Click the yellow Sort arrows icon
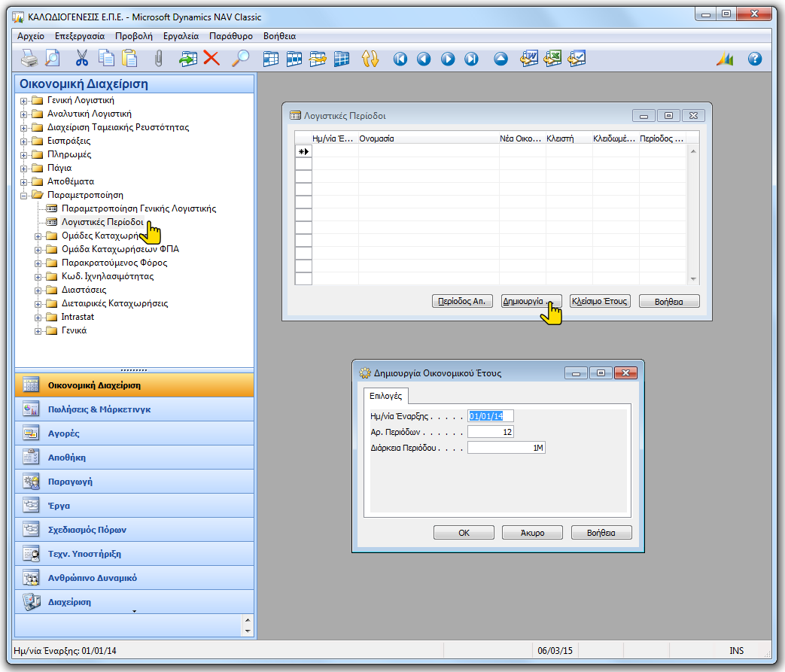Screen dimensions: 785x672 [x=370, y=59]
